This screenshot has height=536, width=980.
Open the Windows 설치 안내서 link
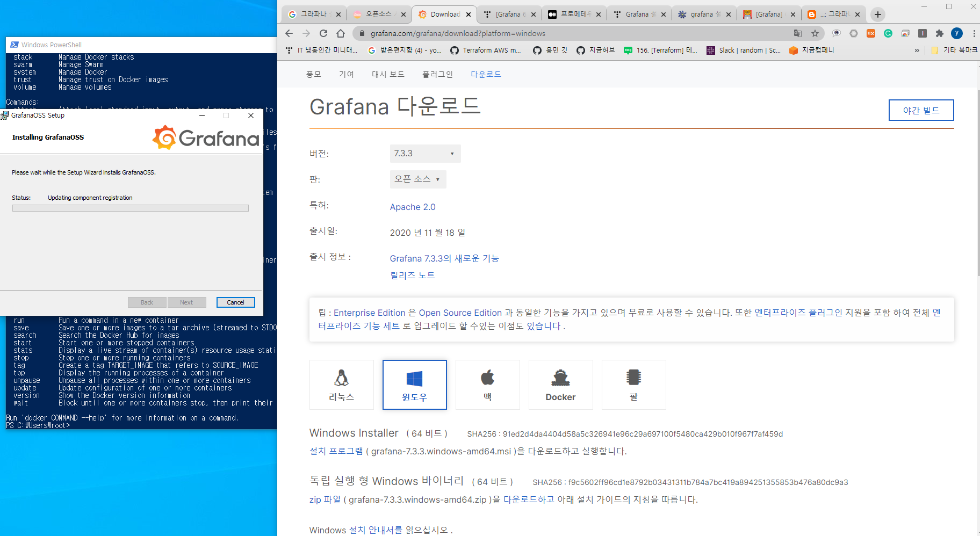376,530
